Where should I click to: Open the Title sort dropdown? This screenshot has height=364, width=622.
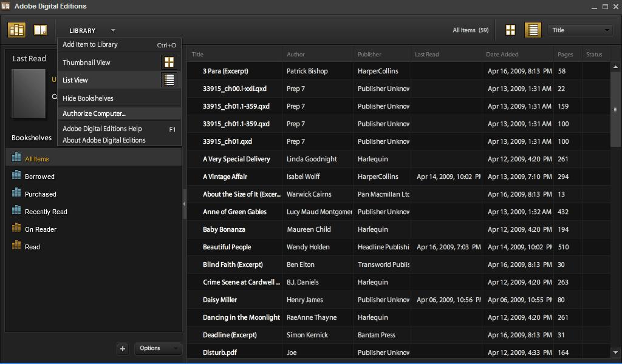pos(580,30)
